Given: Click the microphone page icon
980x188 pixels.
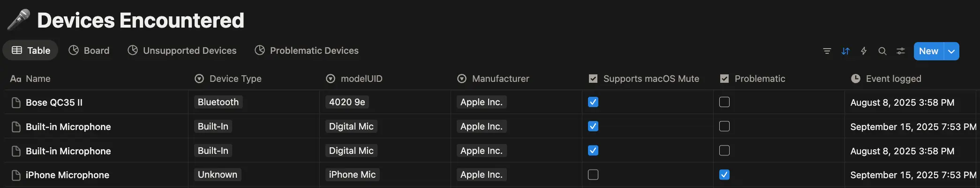Looking at the screenshot, I should (19, 20).
